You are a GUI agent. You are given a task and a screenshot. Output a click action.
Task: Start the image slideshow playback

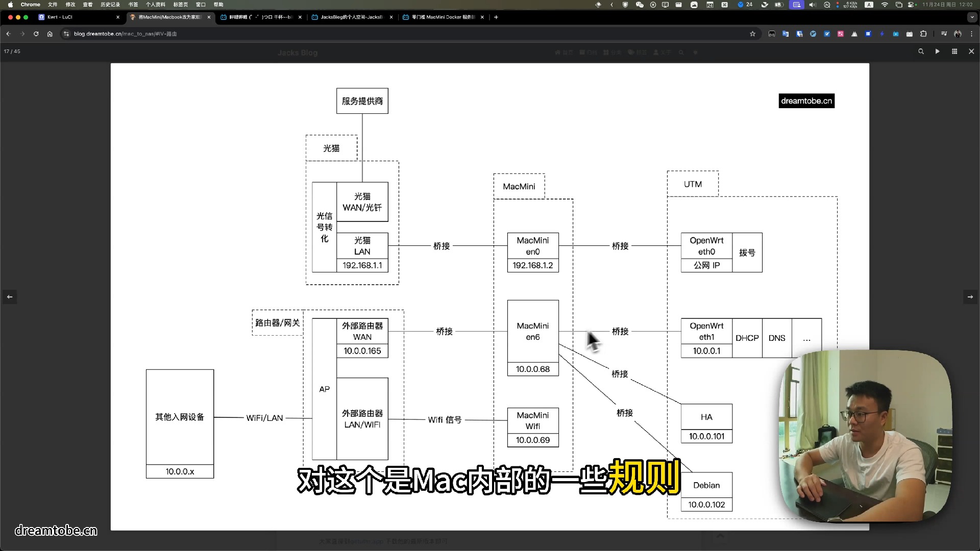coord(937,52)
